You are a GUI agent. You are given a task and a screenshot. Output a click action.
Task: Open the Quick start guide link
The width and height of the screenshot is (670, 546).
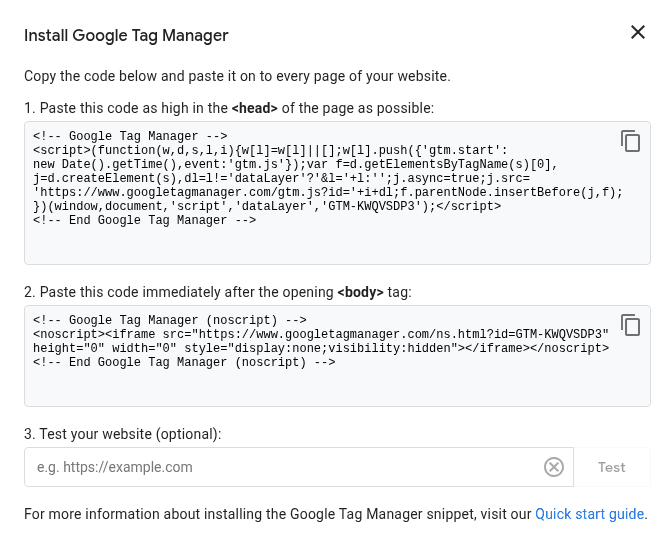(x=589, y=514)
